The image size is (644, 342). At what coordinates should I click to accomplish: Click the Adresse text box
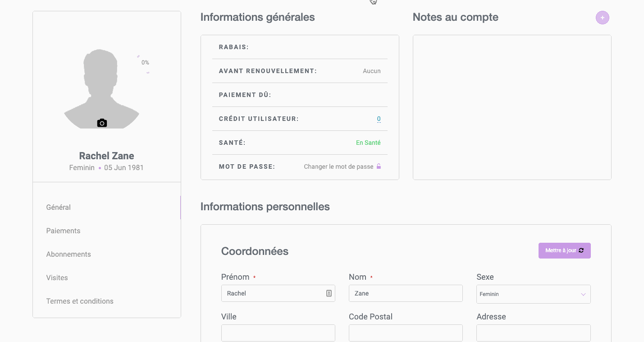click(x=533, y=333)
